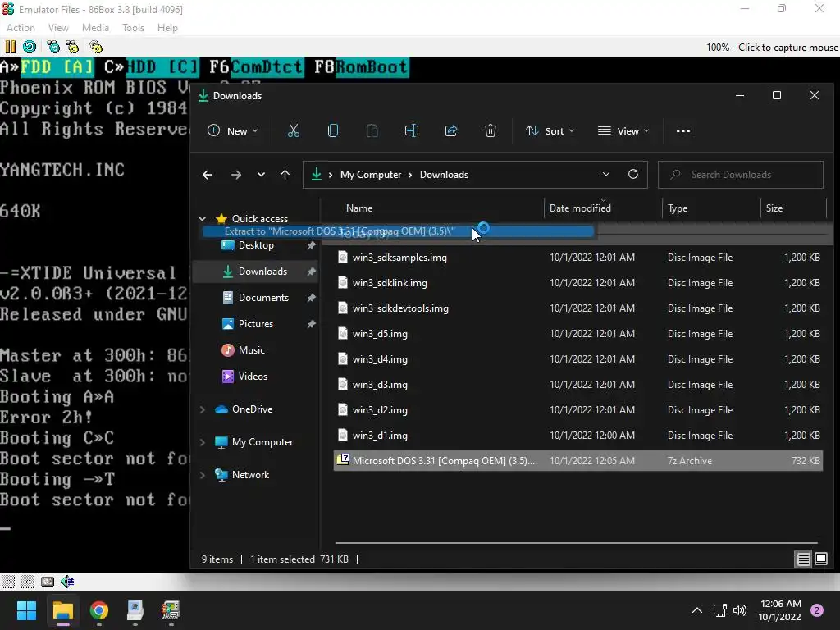This screenshot has height=630, width=840.
Task: Open the Tools menu in 86Box
Action: [133, 27]
